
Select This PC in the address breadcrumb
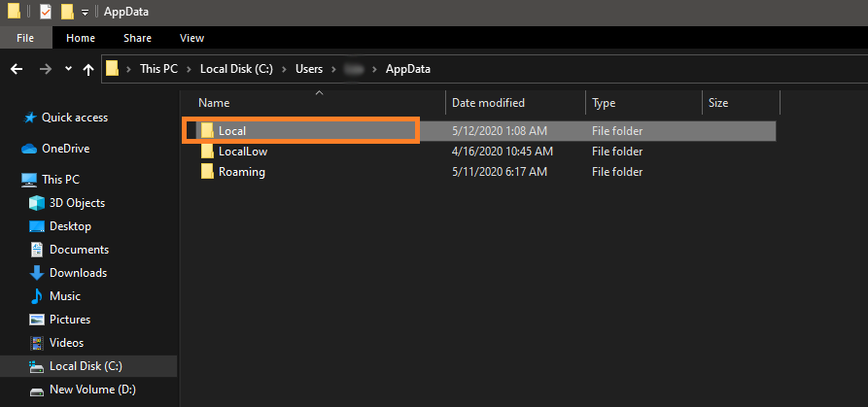[158, 69]
